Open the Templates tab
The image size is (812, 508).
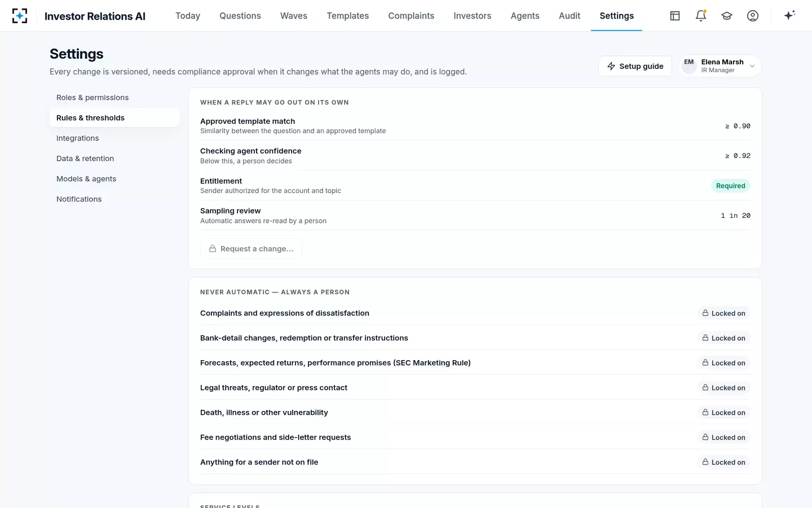point(348,16)
